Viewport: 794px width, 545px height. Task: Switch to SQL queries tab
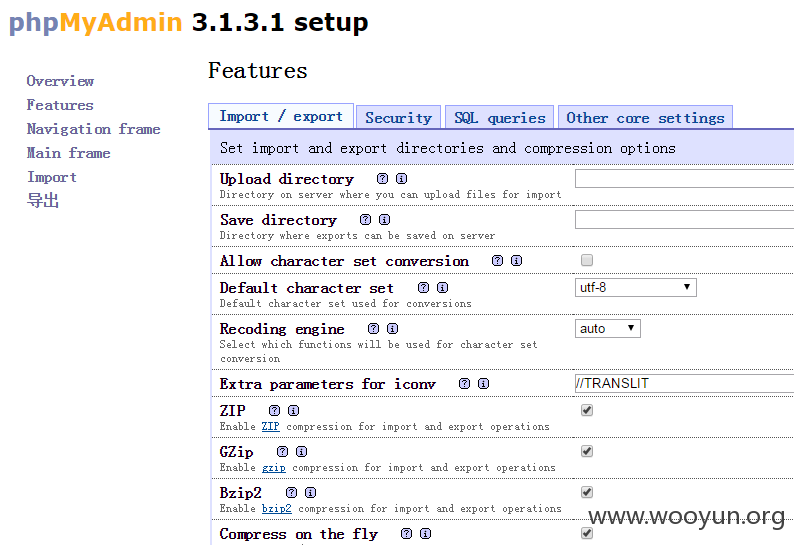coord(500,118)
